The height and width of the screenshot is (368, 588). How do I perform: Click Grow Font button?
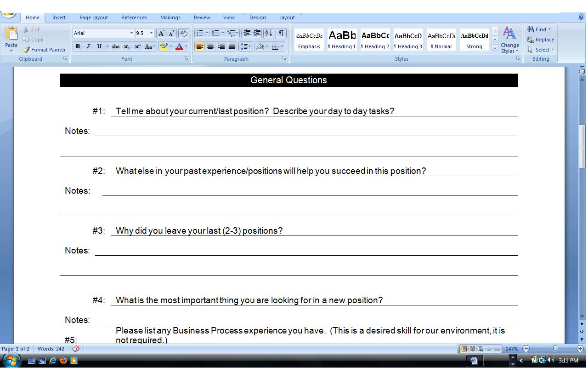point(161,33)
